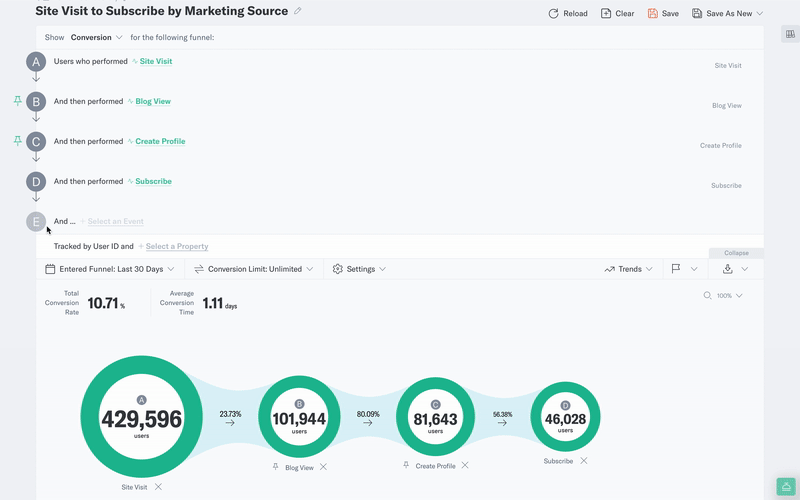This screenshot has height=500, width=800.
Task: Click the download export icon
Action: point(728,268)
